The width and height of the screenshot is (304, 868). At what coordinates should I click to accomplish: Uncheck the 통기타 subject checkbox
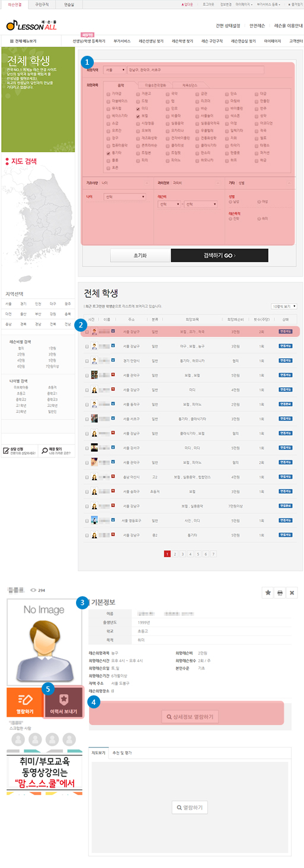click(107, 153)
